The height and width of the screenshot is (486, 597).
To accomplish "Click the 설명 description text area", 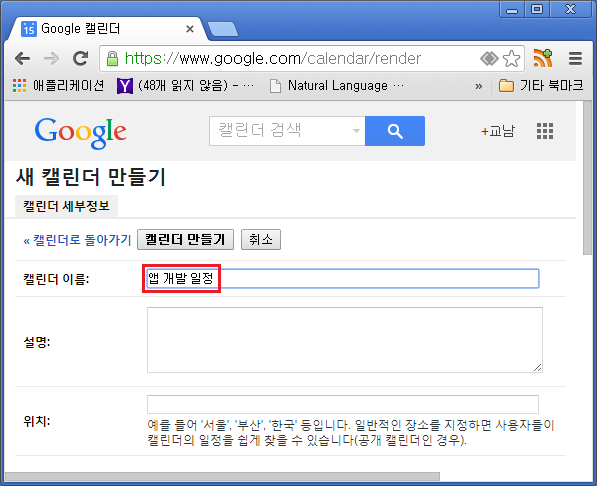I will 345,340.
